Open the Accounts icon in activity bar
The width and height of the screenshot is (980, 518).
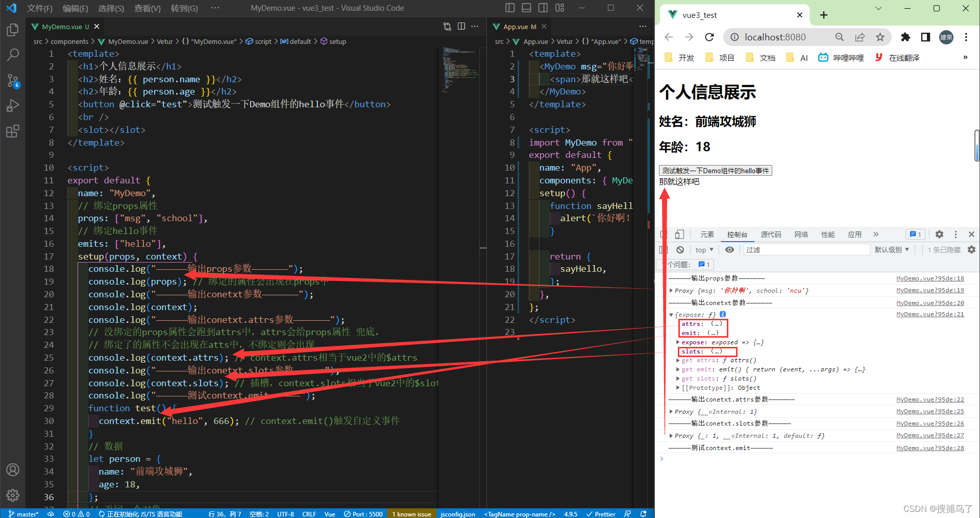click(x=13, y=470)
